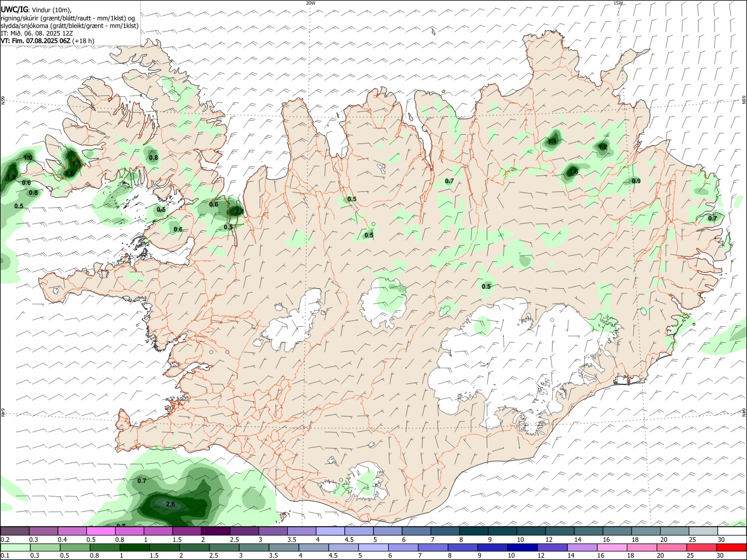Select the 0.9 precipitation value label
The width and height of the screenshot is (747, 560).
636,181
